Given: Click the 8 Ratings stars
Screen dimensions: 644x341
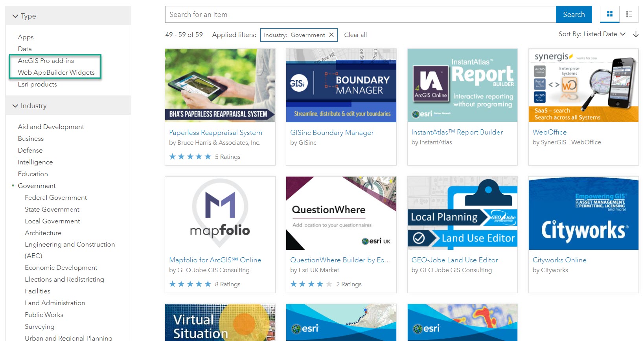Looking at the screenshot, I should coord(190,284).
